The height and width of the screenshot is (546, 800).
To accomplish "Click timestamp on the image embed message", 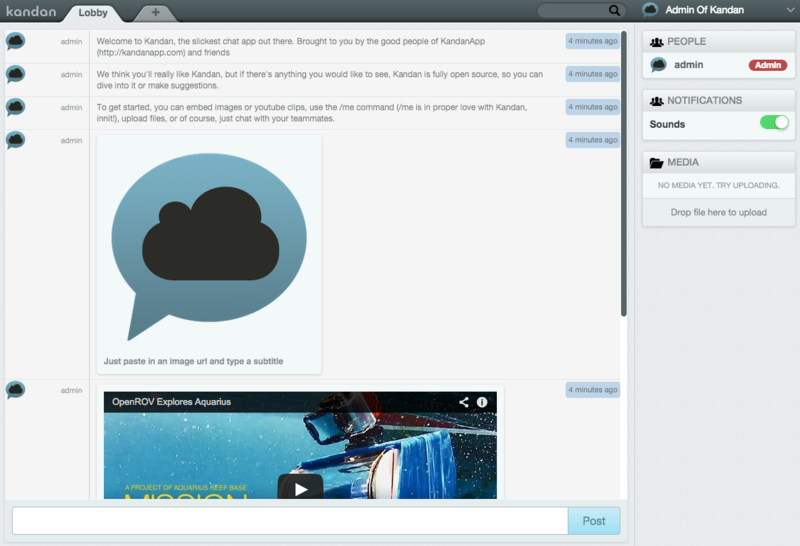I will click(592, 140).
